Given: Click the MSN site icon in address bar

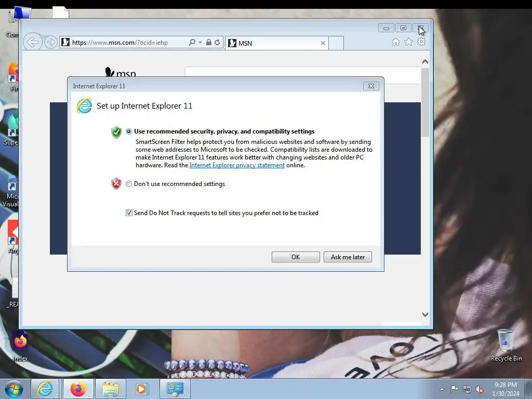Looking at the screenshot, I should pyautogui.click(x=65, y=43).
